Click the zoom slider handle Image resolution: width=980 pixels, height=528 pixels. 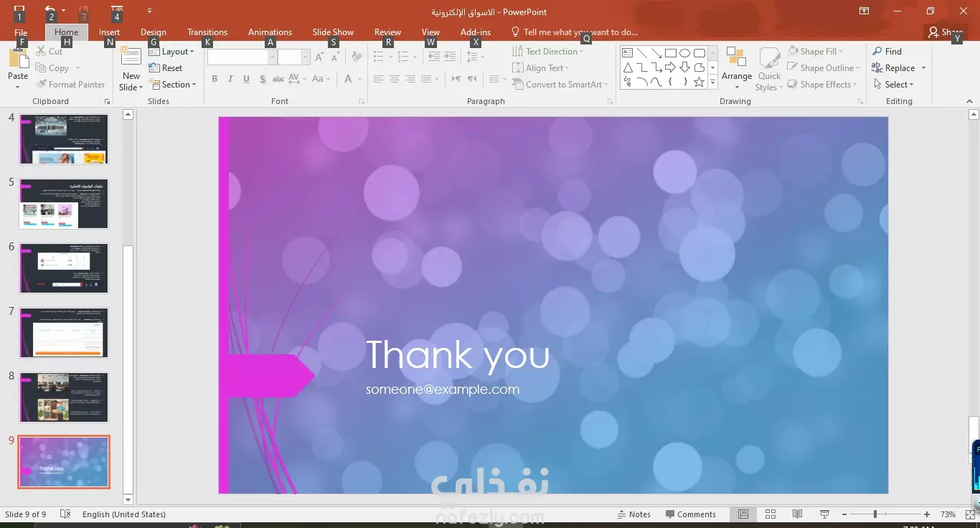[875, 514]
